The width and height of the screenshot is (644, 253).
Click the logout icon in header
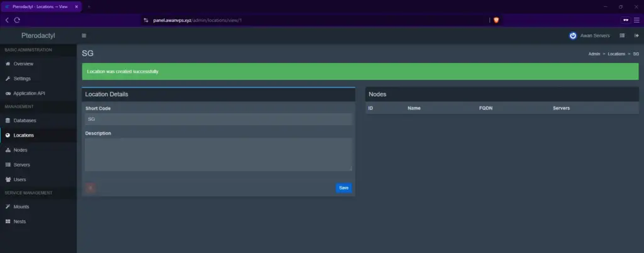(x=636, y=36)
